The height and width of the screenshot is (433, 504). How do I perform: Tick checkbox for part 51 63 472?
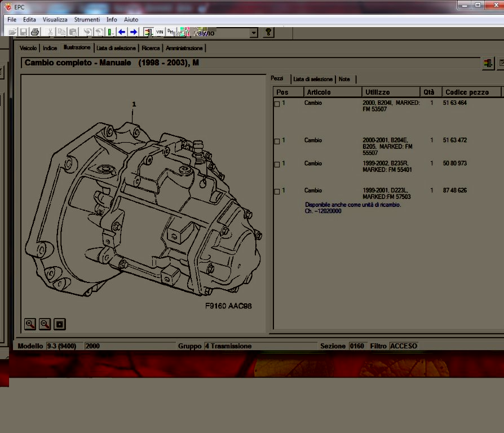pos(277,141)
